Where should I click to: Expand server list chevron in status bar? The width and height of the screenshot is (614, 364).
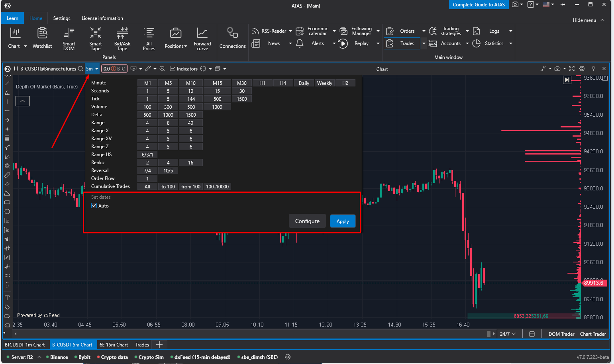pyautogui.click(x=39, y=357)
